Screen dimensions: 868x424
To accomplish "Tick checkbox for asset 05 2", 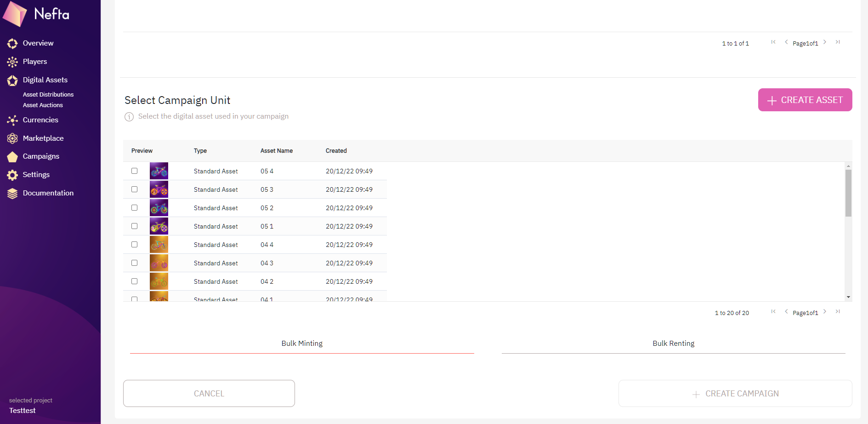I will [x=134, y=207].
